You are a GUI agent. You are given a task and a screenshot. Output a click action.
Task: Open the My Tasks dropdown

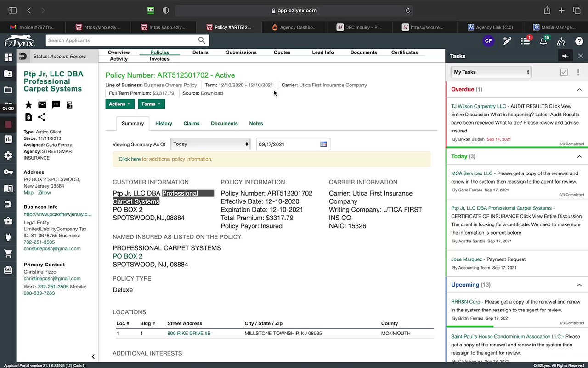pos(491,72)
